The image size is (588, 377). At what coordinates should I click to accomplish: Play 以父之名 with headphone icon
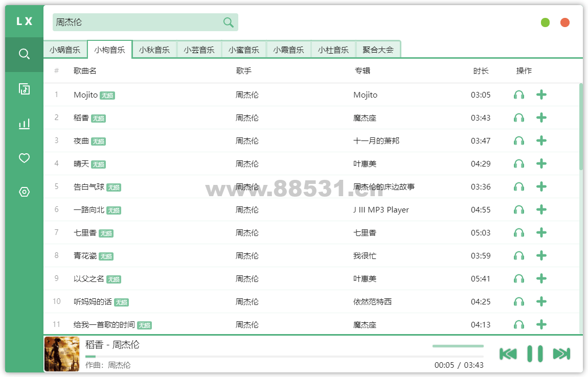click(519, 279)
